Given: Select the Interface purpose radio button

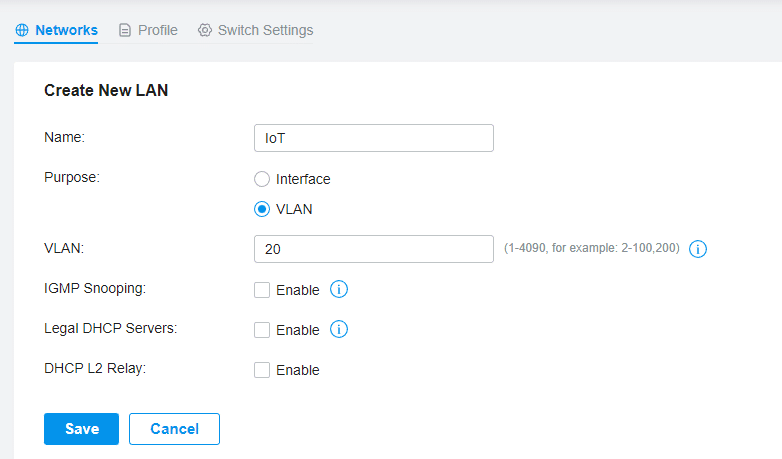Looking at the screenshot, I should 262,179.
